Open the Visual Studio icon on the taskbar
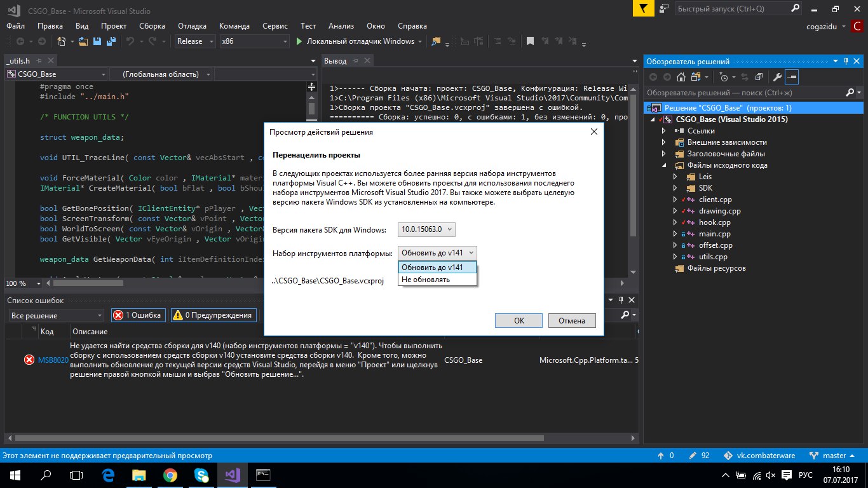The height and width of the screenshot is (488, 868). click(x=231, y=475)
